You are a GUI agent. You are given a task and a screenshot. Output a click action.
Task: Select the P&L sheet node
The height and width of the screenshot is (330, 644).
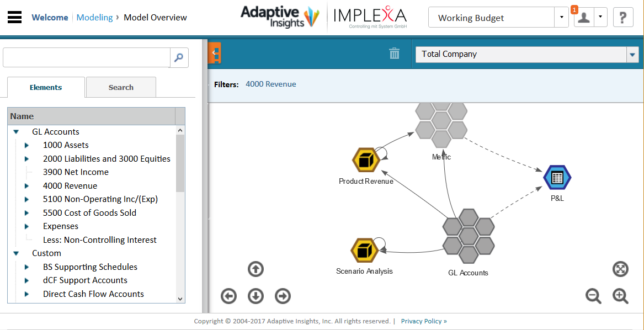tap(557, 178)
